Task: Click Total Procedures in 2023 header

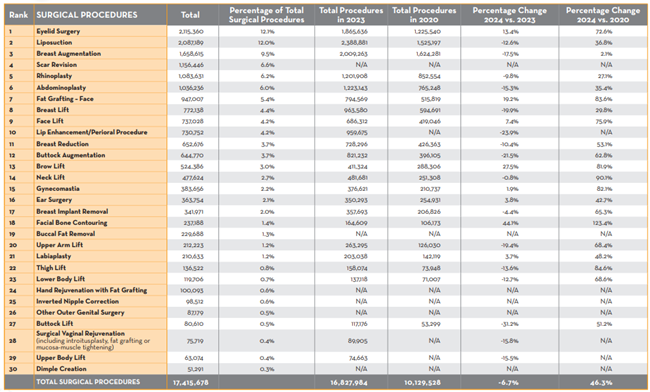Action: (351, 15)
